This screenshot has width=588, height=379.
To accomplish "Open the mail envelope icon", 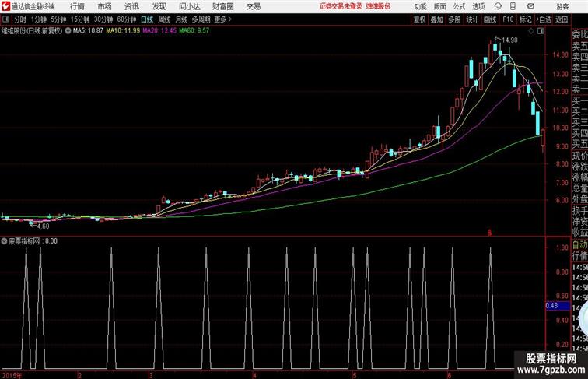I will click(x=530, y=6).
